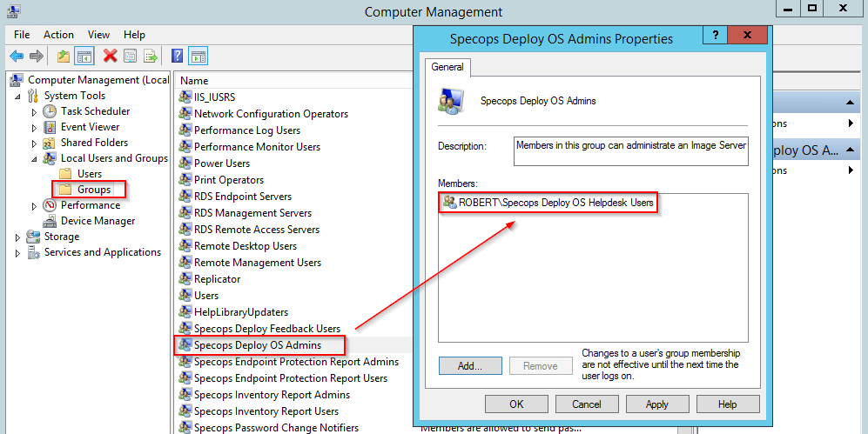This screenshot has width=868, height=434.
Task: Click the Power Users group icon
Action: [x=185, y=164]
